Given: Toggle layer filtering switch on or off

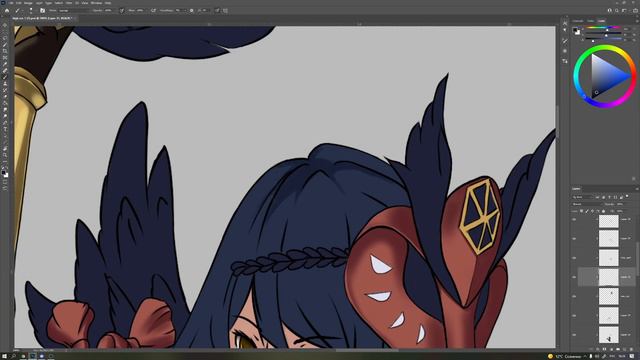Looking at the screenshot, I should tap(627, 196).
